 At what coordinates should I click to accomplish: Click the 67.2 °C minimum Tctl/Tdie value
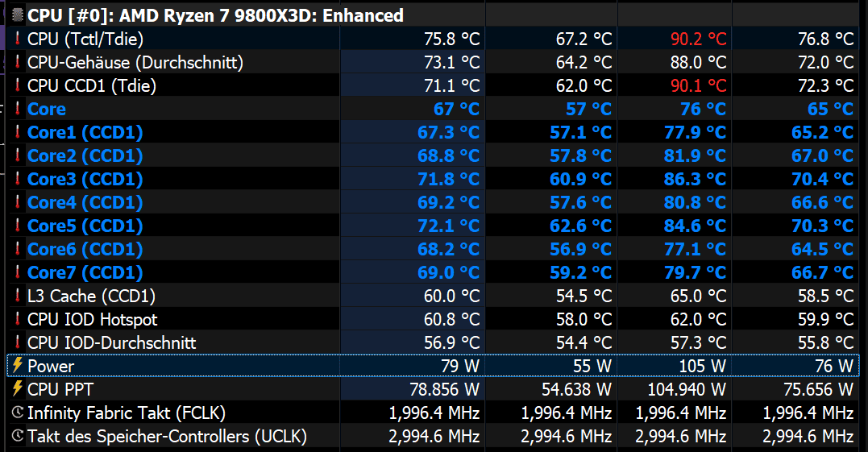pos(584,39)
